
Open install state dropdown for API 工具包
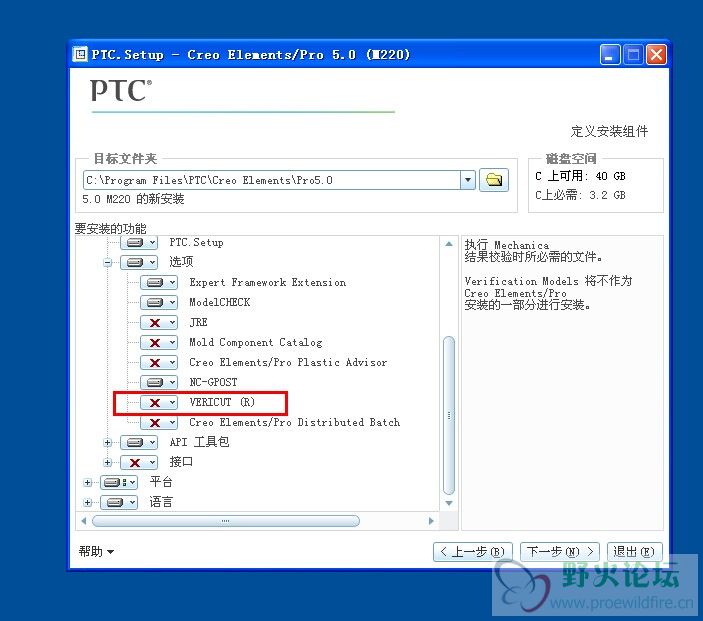point(139,443)
